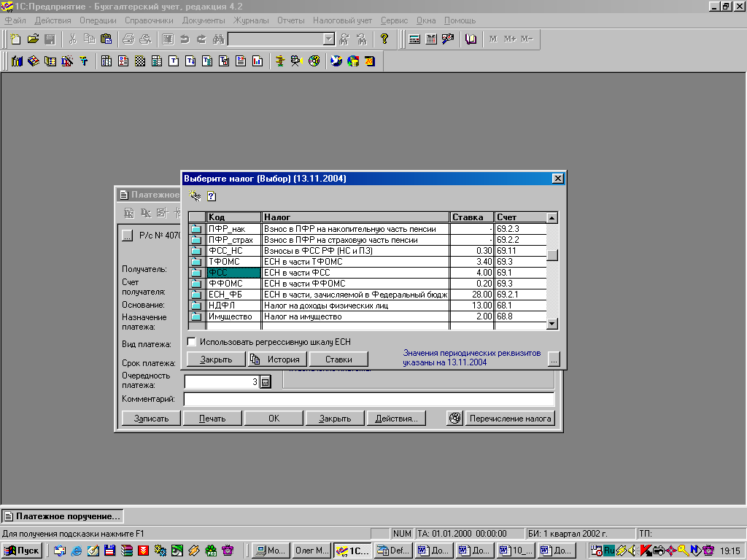This screenshot has height=560, width=747.
Task: Click the white dove icon in second toolbar
Action: [336, 61]
